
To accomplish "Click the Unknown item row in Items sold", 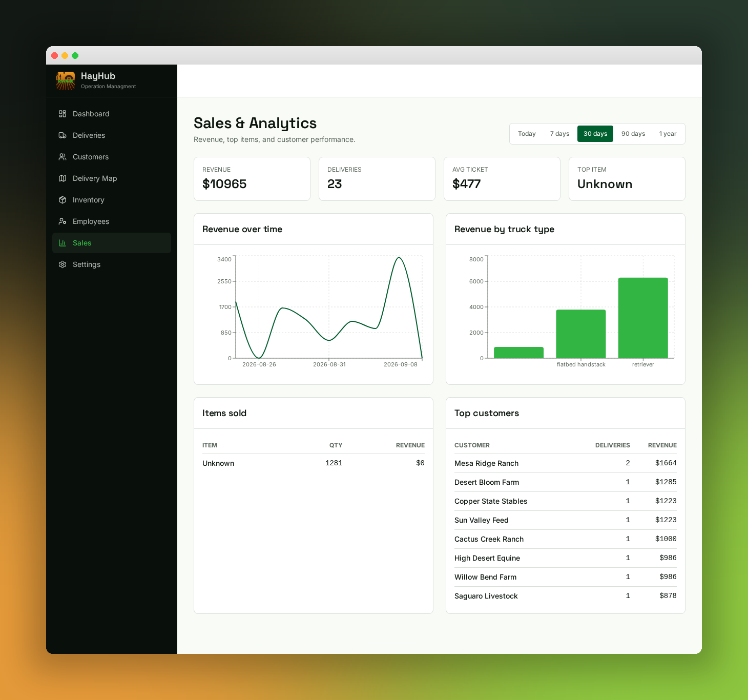I will tap(314, 463).
